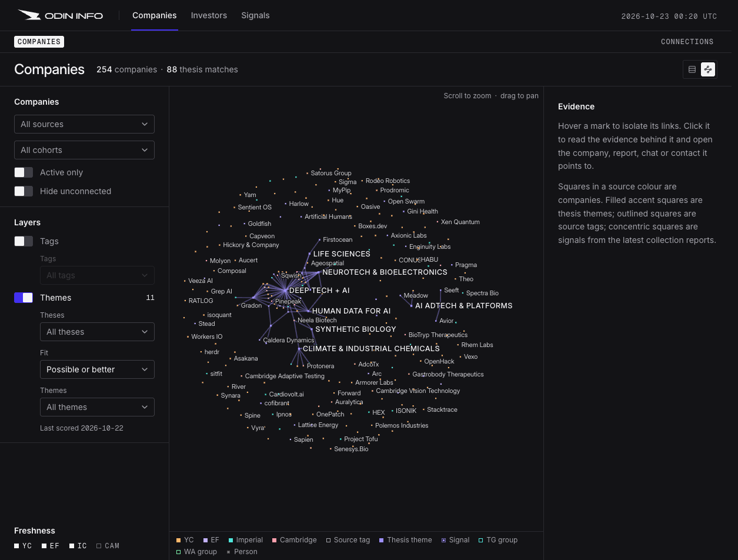Select the DEEP TECH + AI theme node

[286, 291]
